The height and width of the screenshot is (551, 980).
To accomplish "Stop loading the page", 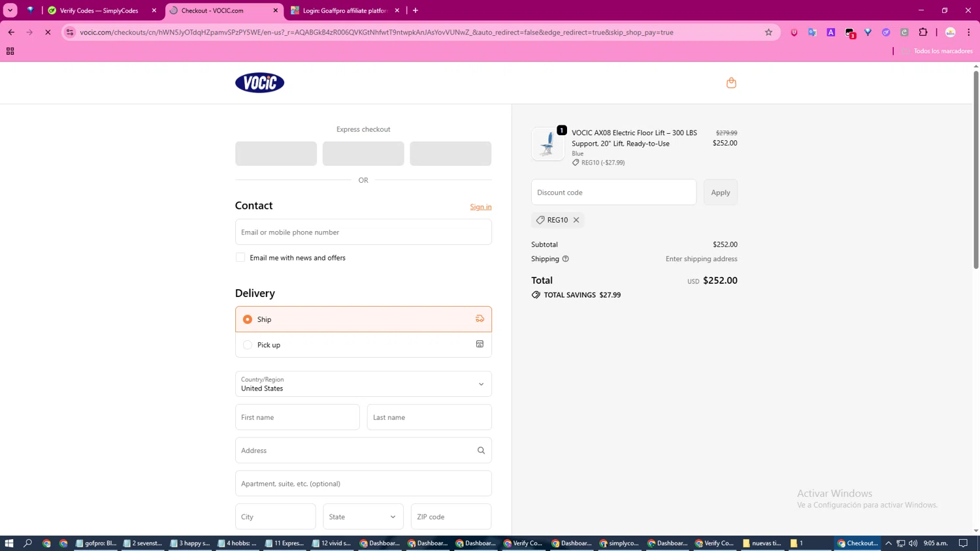I will click(48, 32).
